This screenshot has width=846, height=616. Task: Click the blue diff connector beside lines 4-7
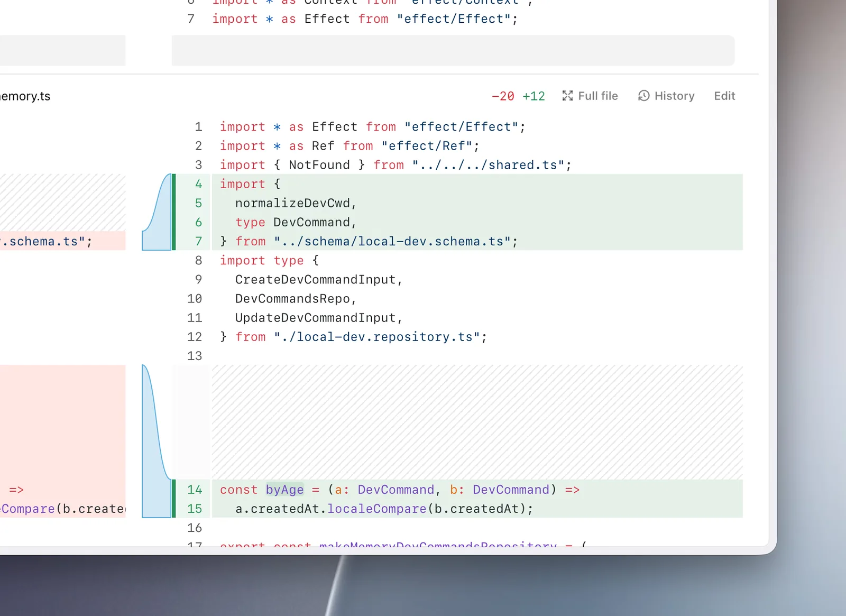pyautogui.click(x=157, y=212)
